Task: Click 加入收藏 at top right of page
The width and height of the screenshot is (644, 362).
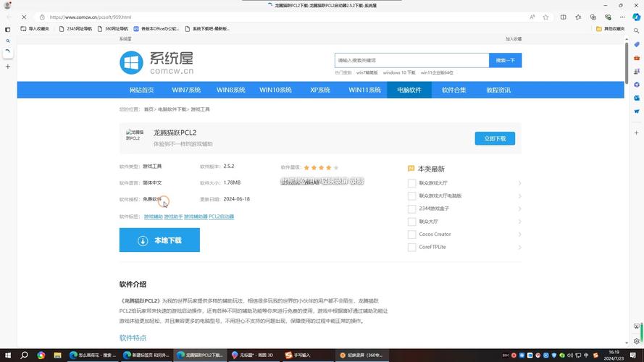Action: pyautogui.click(x=514, y=39)
